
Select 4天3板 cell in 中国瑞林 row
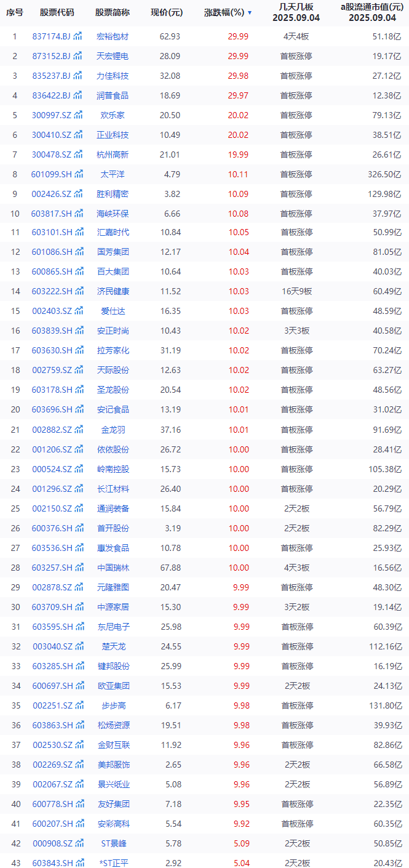296,568
